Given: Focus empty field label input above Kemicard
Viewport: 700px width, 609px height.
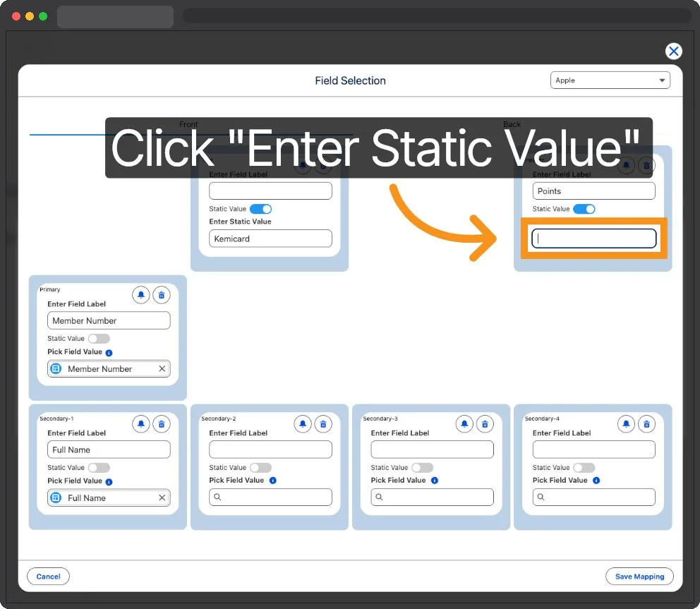Looking at the screenshot, I should [x=270, y=191].
